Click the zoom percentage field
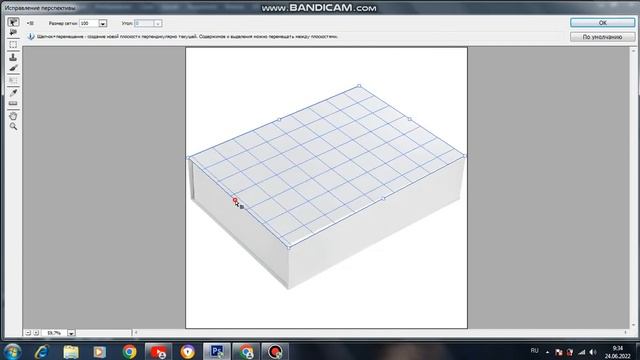The width and height of the screenshot is (640, 360). point(54,333)
